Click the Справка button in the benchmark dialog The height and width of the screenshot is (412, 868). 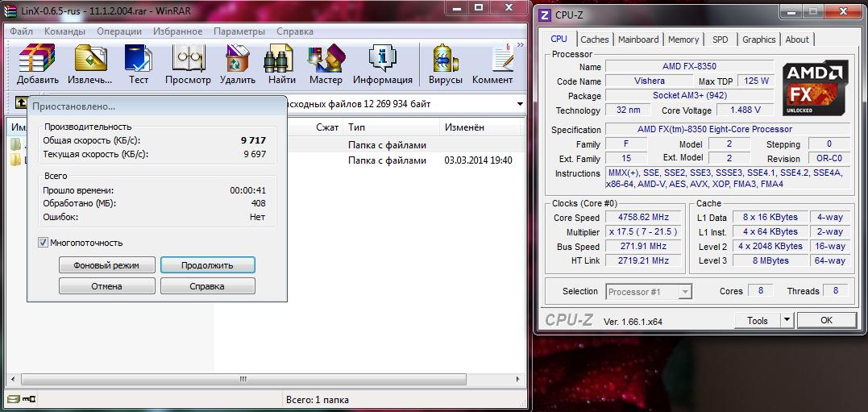point(207,286)
